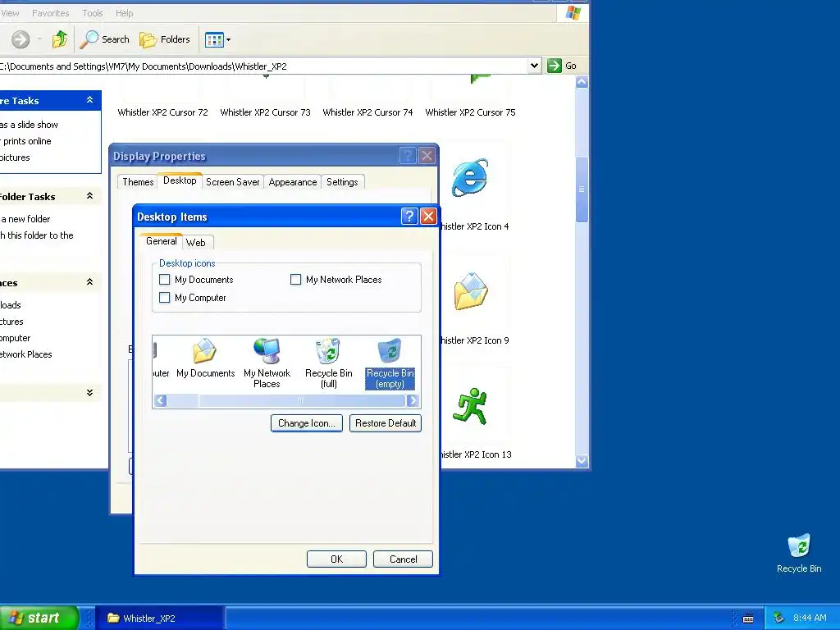Switch to Themes tab in Display Properties
The height and width of the screenshot is (630, 840).
coord(138,181)
